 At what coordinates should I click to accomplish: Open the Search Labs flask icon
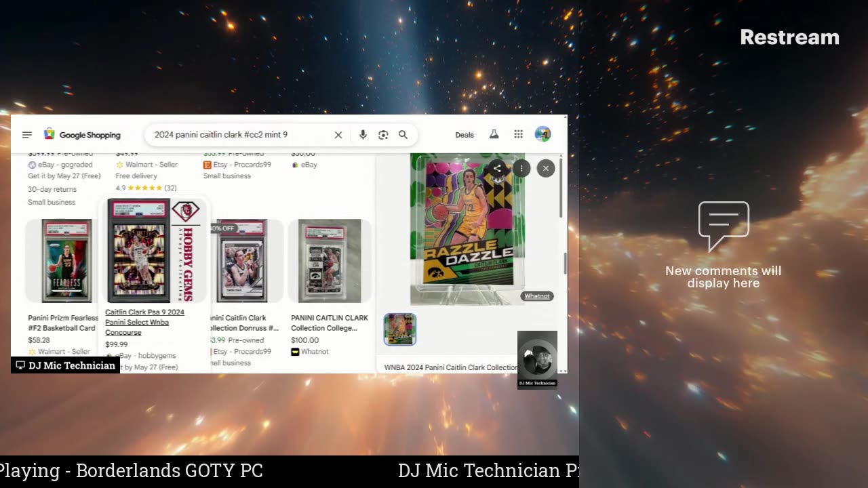coord(494,134)
